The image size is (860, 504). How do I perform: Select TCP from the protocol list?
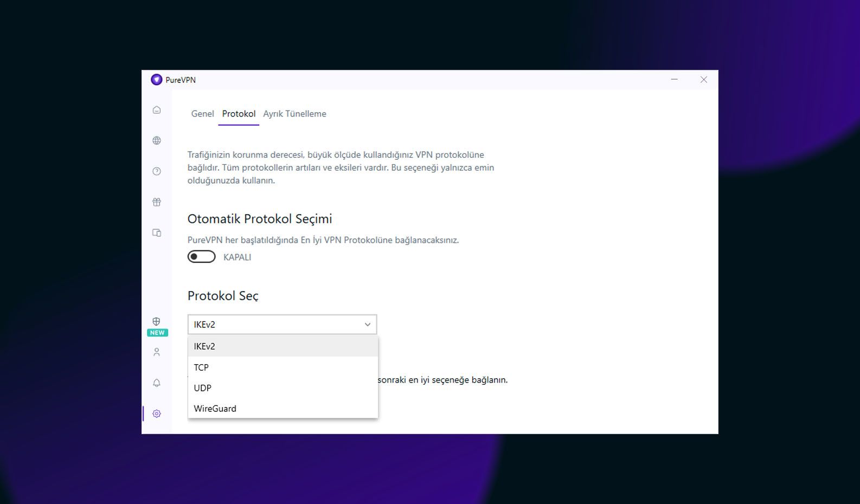pos(283,367)
